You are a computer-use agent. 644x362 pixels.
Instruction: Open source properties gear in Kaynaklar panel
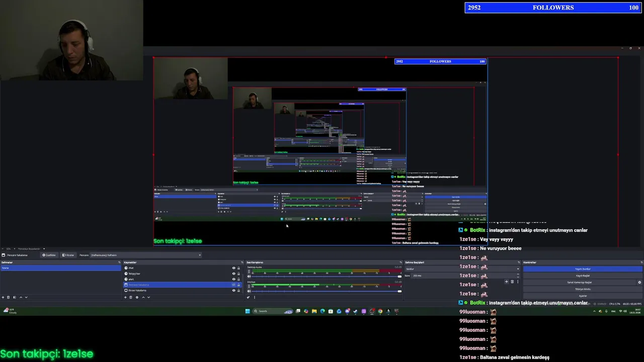click(x=137, y=297)
